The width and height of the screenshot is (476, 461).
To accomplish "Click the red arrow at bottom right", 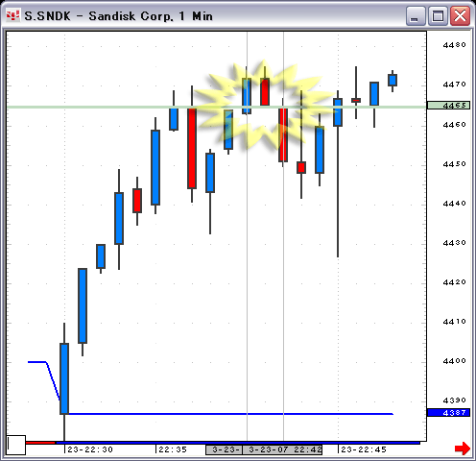I will coord(463,449).
